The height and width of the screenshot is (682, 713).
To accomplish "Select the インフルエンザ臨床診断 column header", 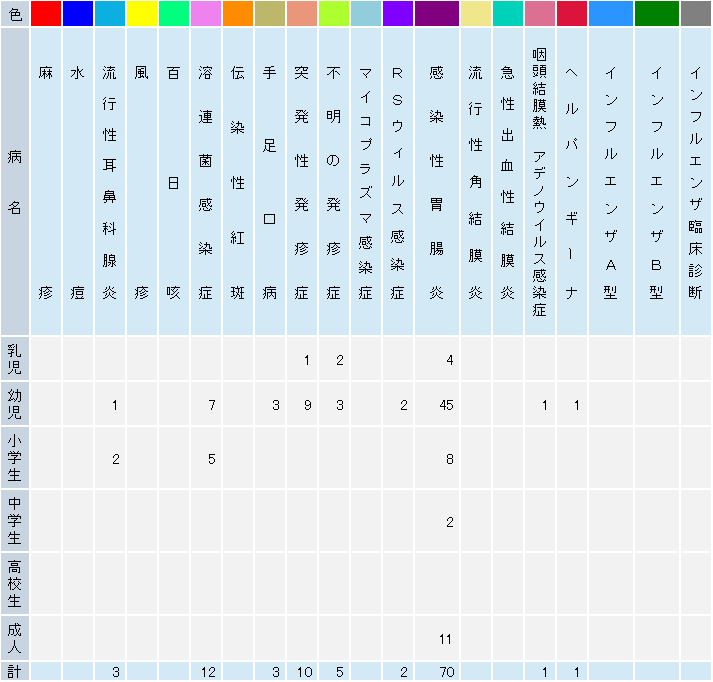I will 696,181.
